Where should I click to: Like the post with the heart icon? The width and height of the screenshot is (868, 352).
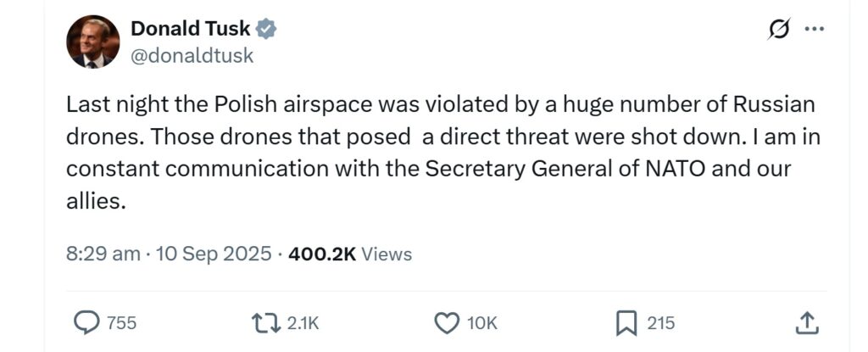(x=446, y=322)
